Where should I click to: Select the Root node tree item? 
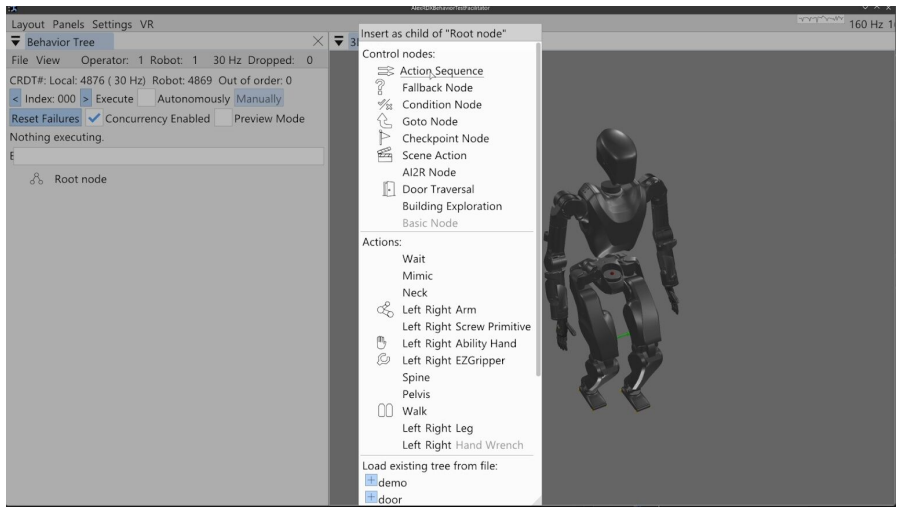tap(81, 179)
